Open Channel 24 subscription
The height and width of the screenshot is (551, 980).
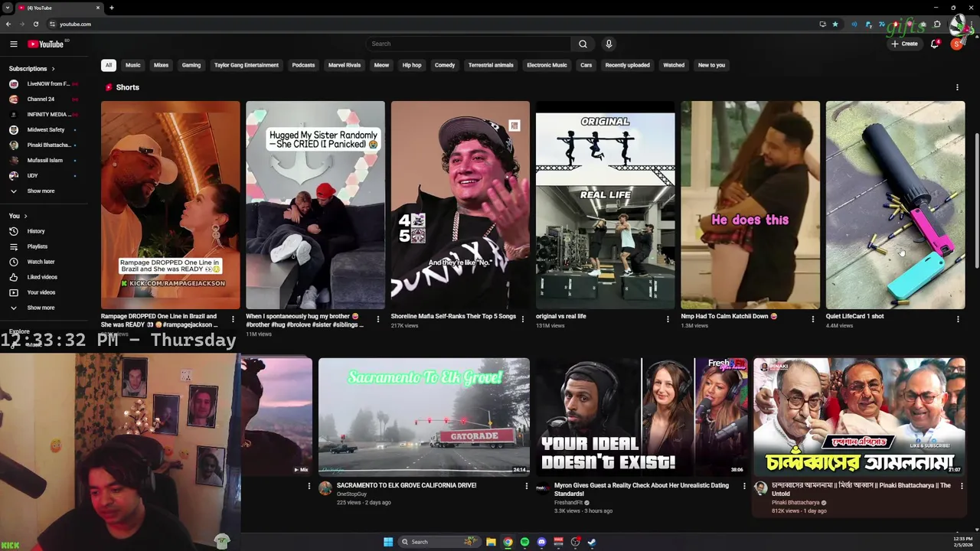(40, 99)
